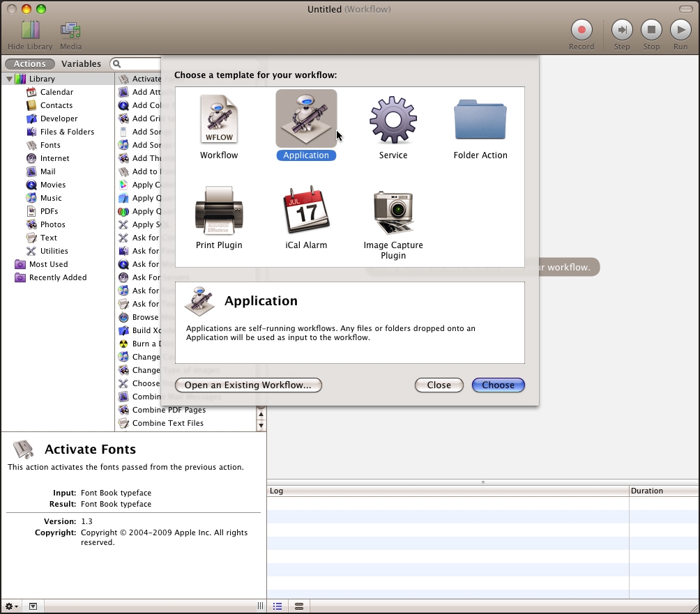The height and width of the screenshot is (614, 700).
Task: Open the gear action menu at bottom-left
Action: coord(12,606)
